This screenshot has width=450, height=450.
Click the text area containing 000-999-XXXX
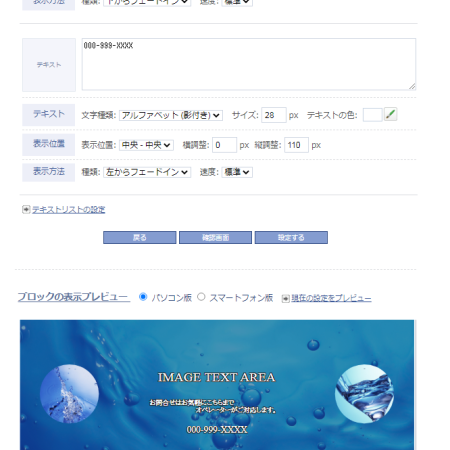click(249, 64)
